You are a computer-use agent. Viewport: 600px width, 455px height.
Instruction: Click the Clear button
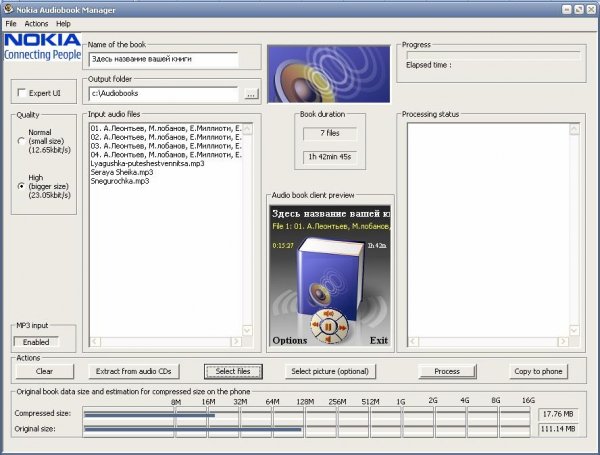tap(44, 371)
